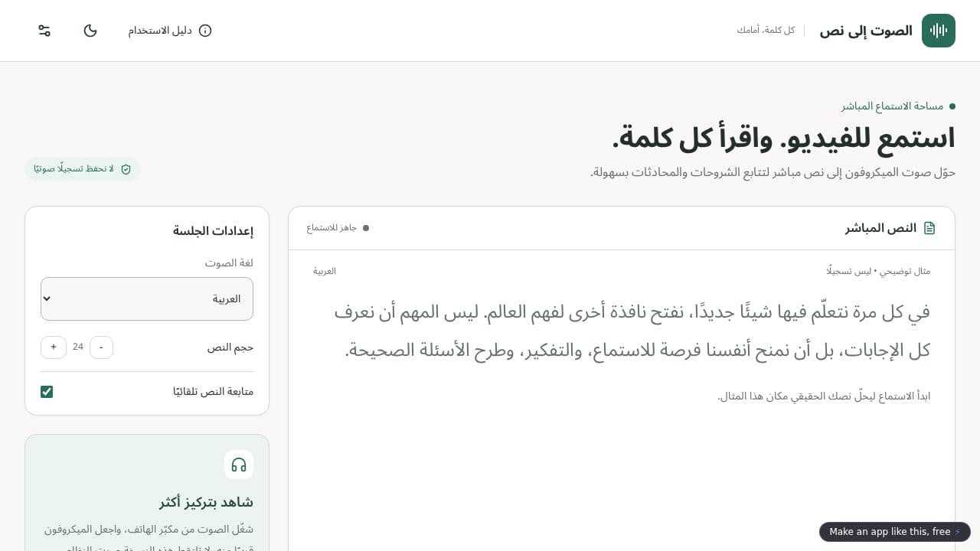Click the إعدادات الجلسة heading

pyautogui.click(x=213, y=231)
